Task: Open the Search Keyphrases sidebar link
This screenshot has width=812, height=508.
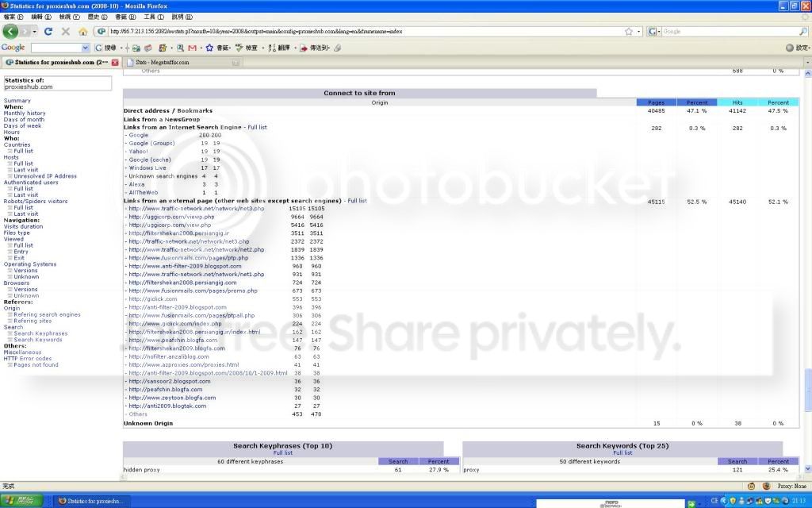Action: coord(40,333)
